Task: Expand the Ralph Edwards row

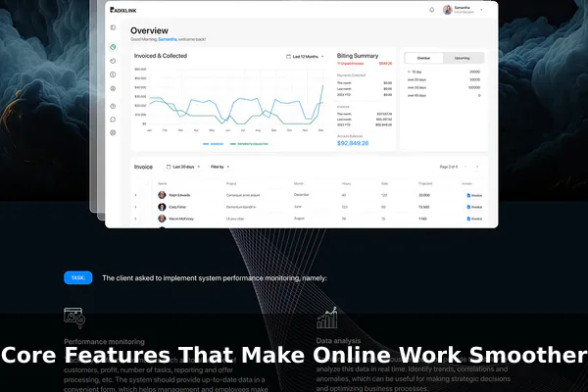Action: click(x=135, y=195)
